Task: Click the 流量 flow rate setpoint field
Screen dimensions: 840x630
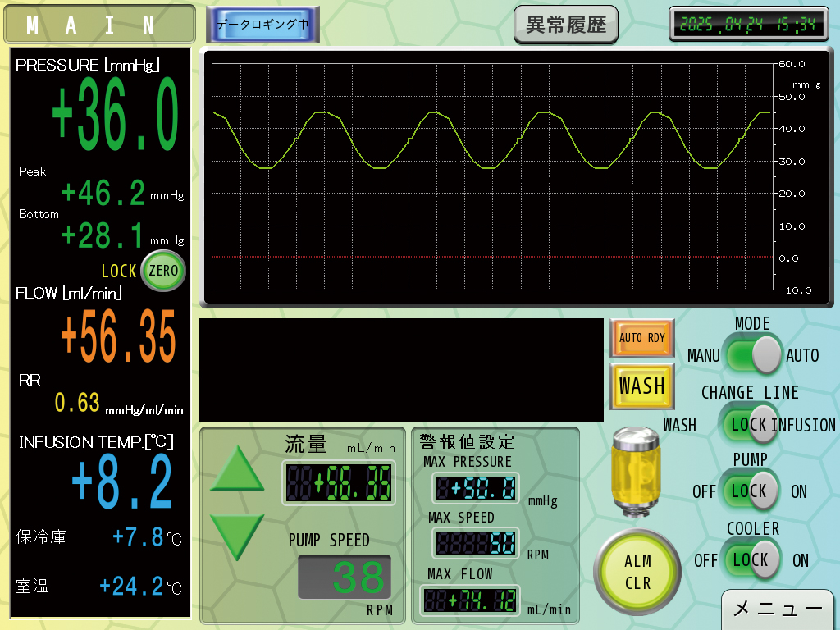Action: (339, 482)
